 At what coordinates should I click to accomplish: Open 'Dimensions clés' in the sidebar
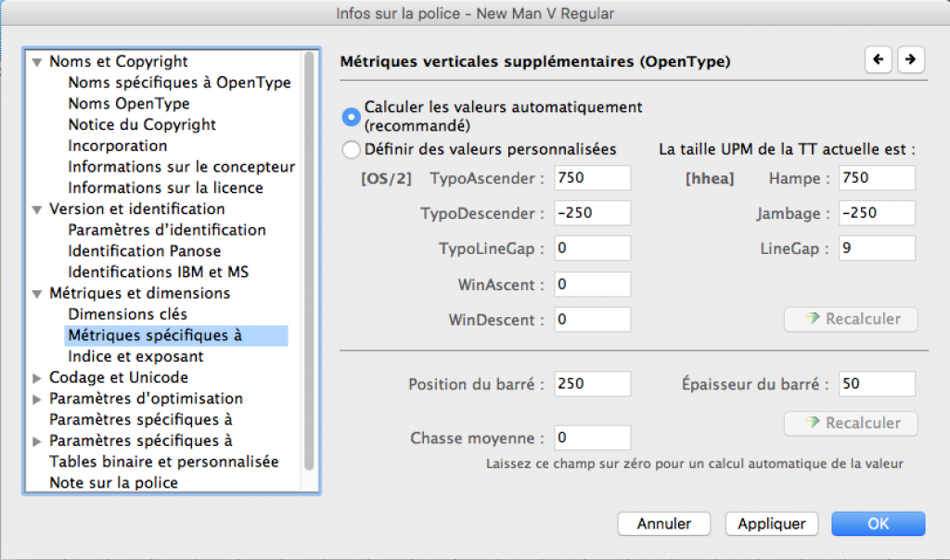coord(127,314)
